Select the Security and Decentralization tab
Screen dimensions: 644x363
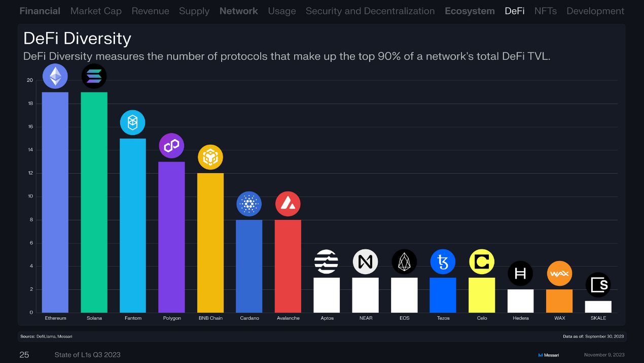click(x=370, y=11)
